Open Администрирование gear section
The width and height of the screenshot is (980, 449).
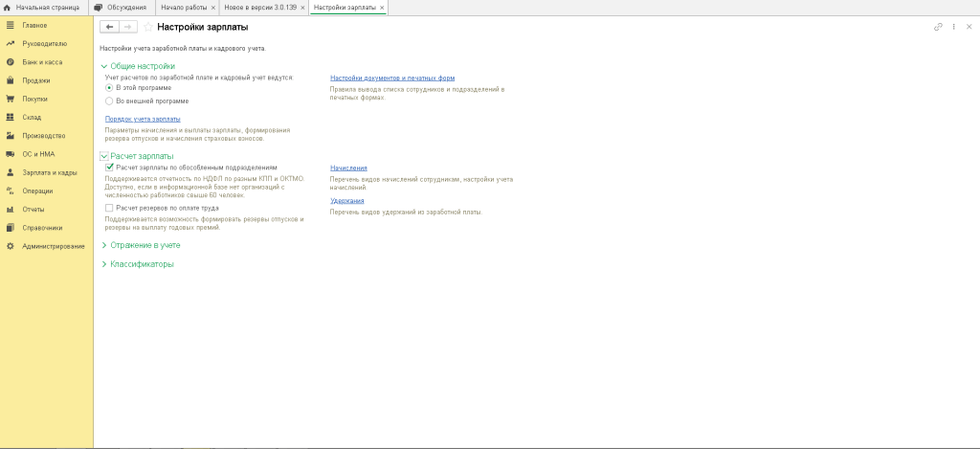pos(47,246)
